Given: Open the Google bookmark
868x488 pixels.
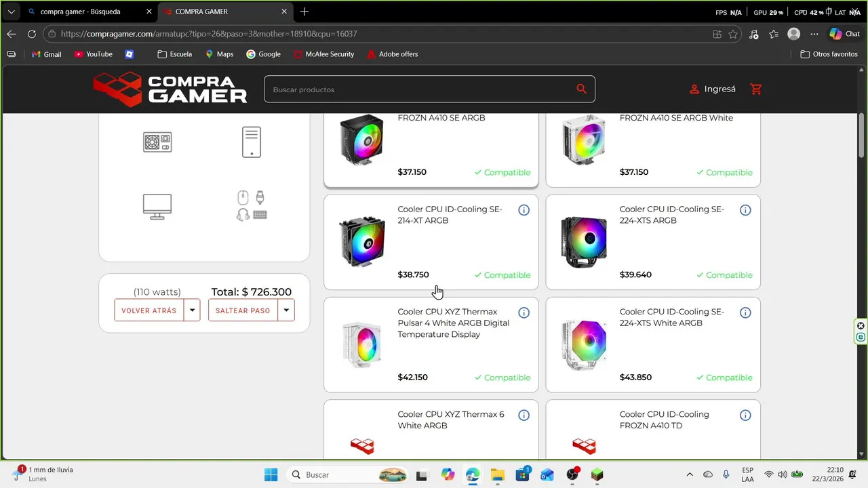Looking at the screenshot, I should [x=263, y=54].
